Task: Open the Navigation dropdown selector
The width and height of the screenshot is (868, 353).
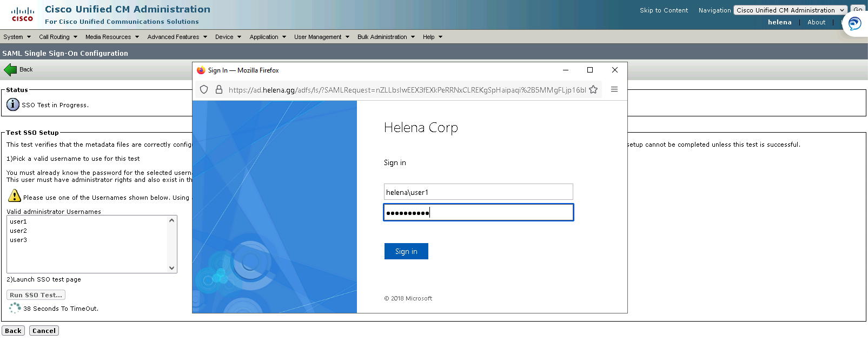Action: click(790, 10)
